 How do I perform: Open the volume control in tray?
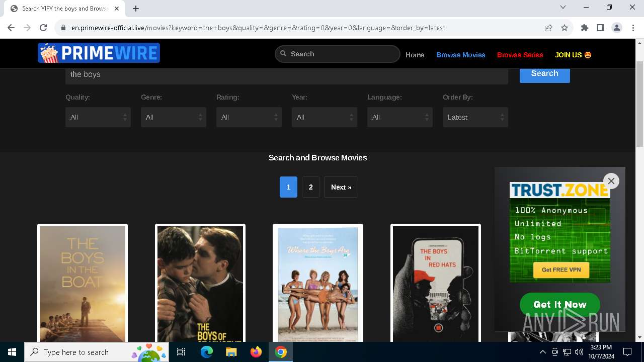pos(579,352)
